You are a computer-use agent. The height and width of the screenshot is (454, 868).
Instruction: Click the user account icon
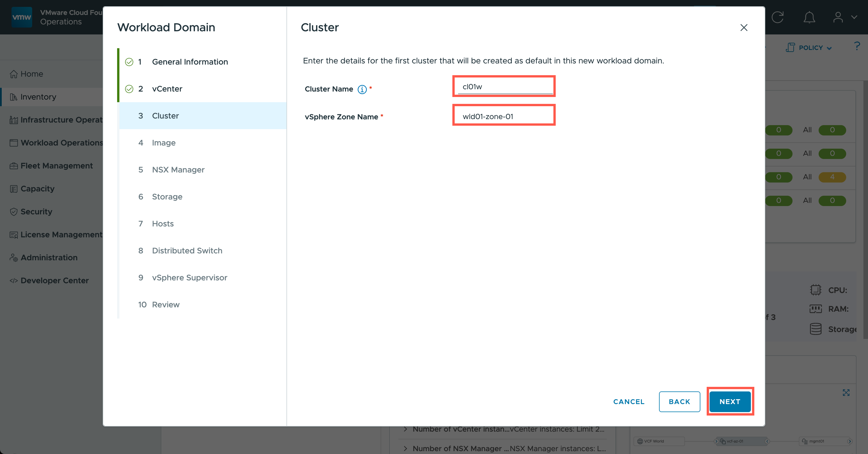(x=838, y=17)
